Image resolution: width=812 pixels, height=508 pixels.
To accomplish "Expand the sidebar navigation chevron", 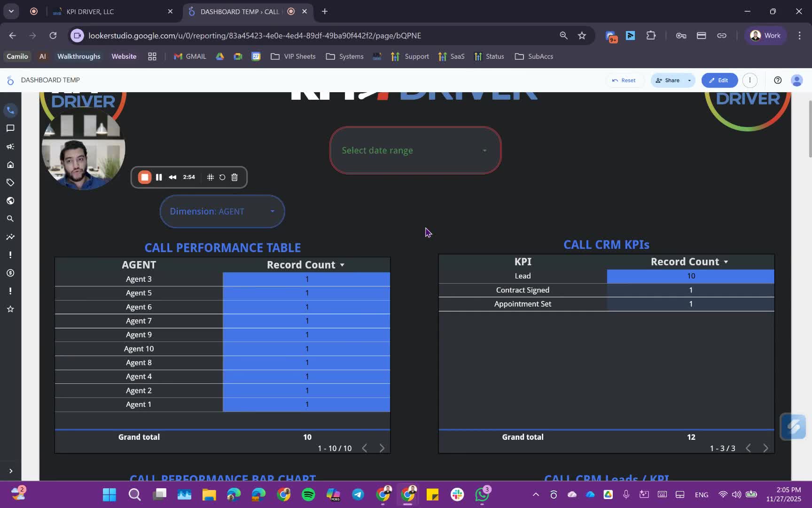I will click(x=10, y=471).
